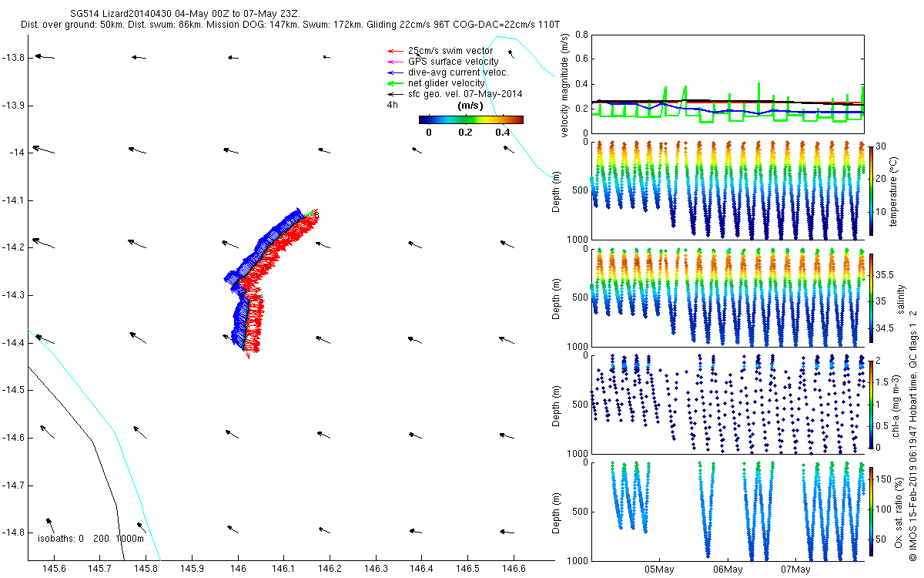Click the red swim vector legend arrow
924x578 pixels.
coord(394,51)
